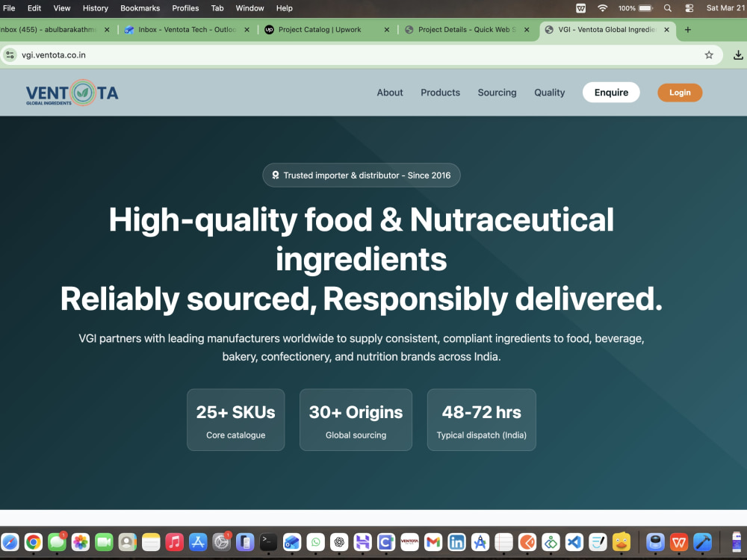Open the Help menu
This screenshot has width=747, height=560.
285,8
